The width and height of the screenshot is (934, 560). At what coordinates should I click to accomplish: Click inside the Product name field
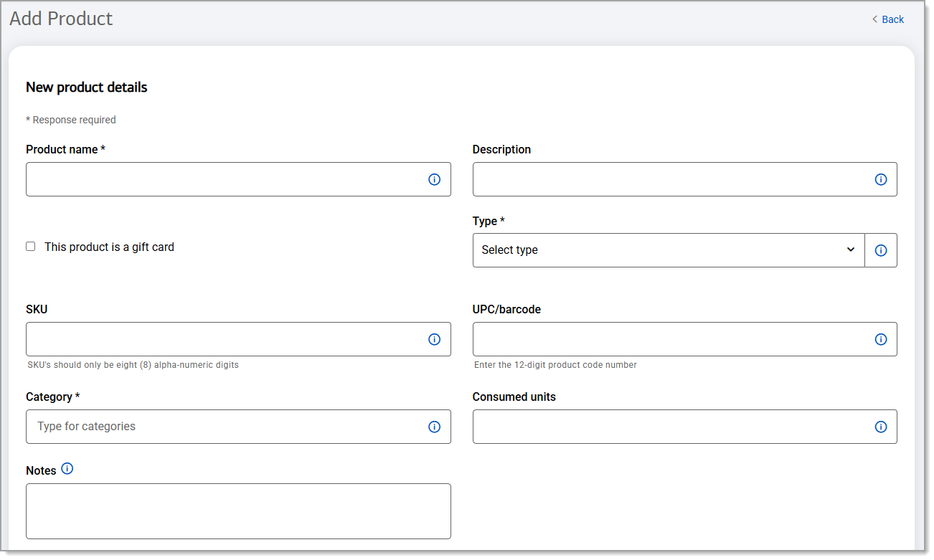[x=215, y=179]
